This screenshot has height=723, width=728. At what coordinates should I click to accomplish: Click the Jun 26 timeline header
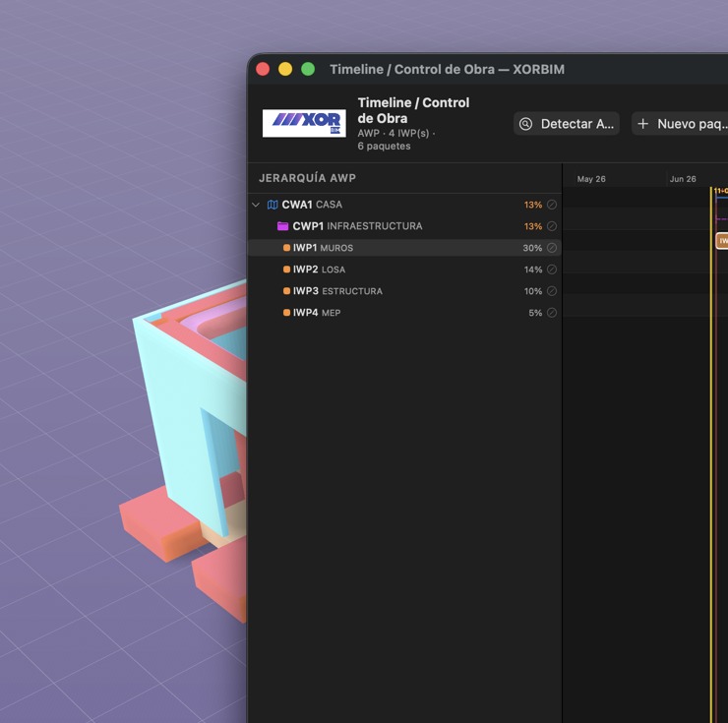[x=683, y=179]
